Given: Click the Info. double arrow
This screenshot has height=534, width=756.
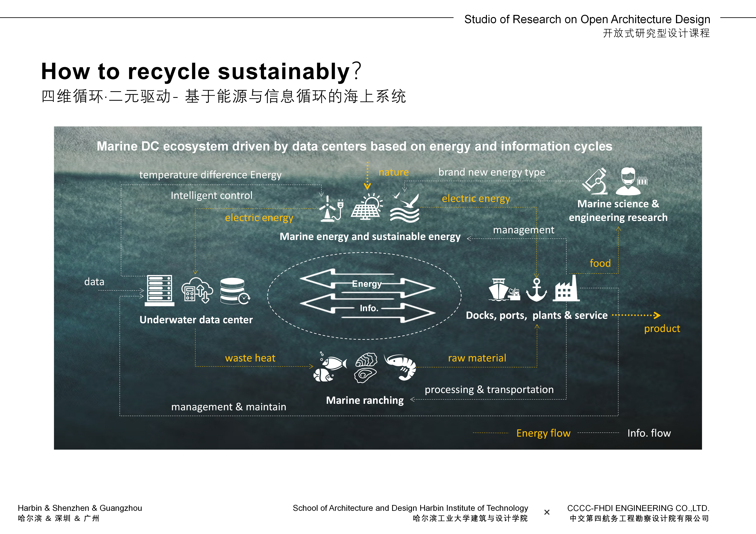Looking at the screenshot, I should pyautogui.click(x=368, y=308).
